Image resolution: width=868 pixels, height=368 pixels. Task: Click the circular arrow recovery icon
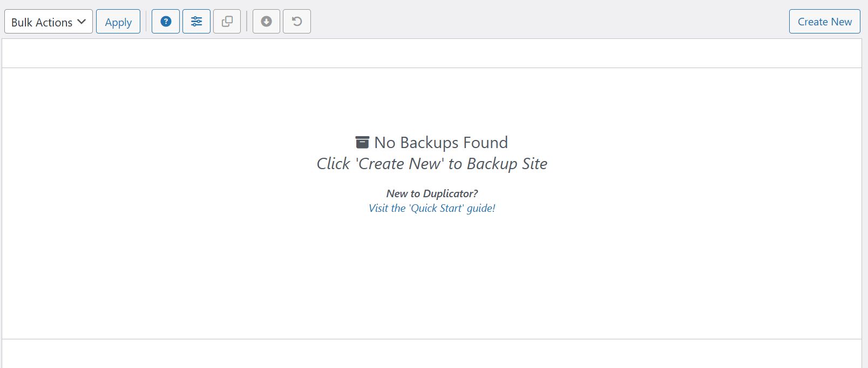click(x=297, y=22)
